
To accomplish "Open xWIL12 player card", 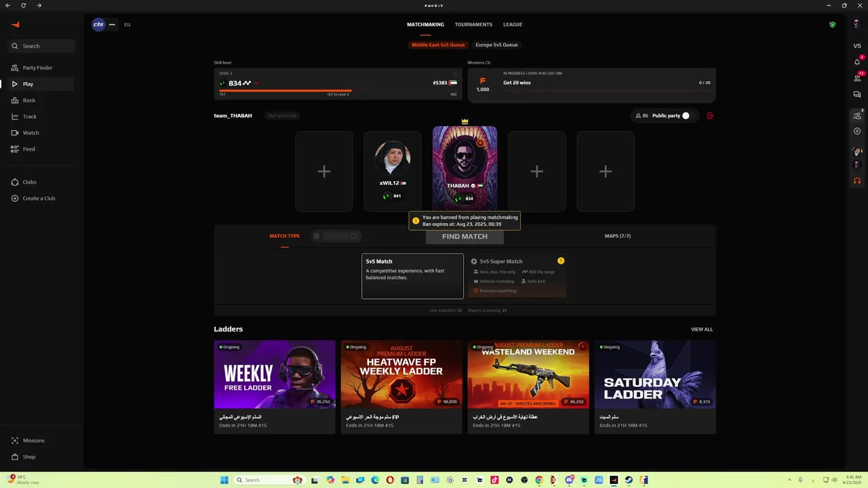I will (x=393, y=171).
